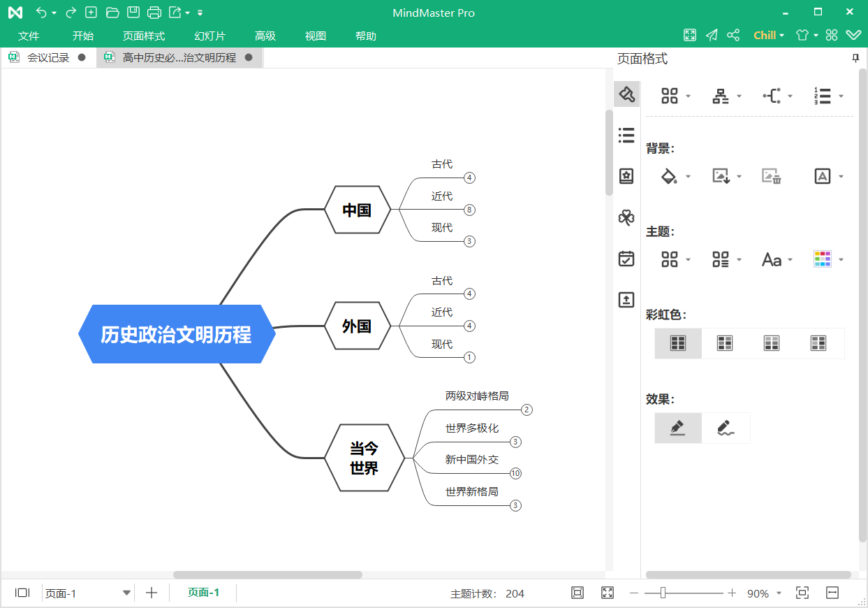Select the second rainbow color option
This screenshot has height=608, width=868.
[725, 343]
